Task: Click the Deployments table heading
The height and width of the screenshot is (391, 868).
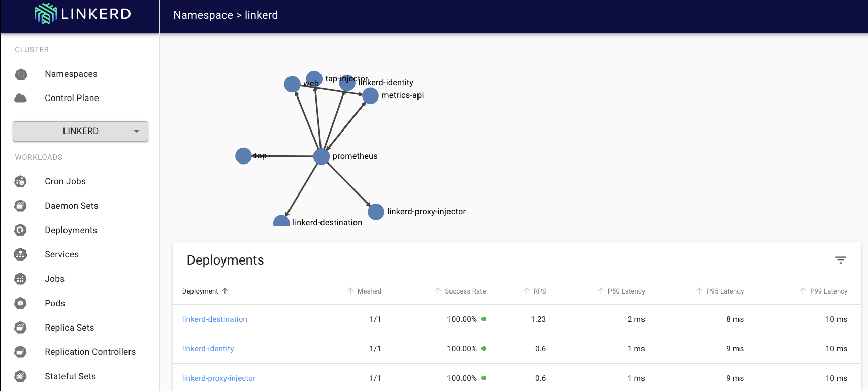Action: pos(225,260)
